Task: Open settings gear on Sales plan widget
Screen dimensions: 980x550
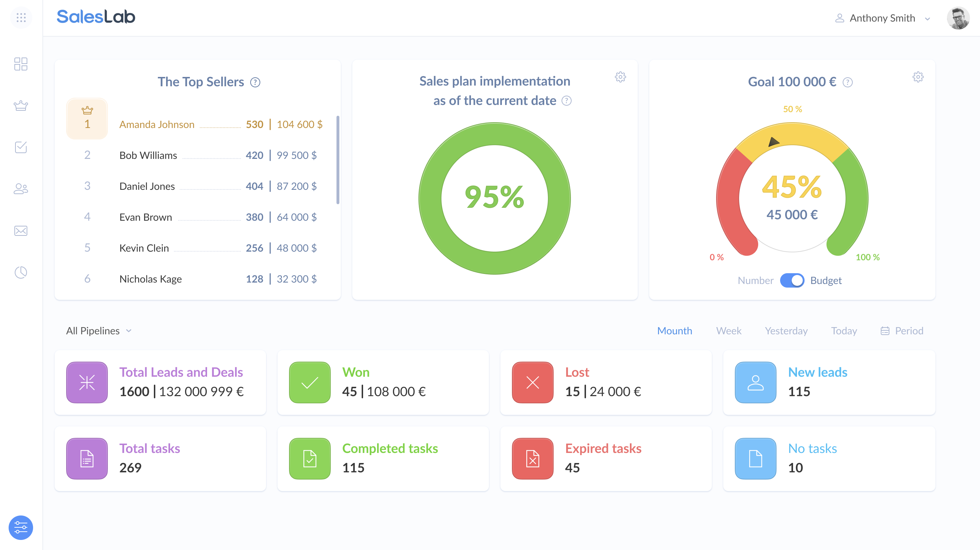Action: [x=620, y=77]
